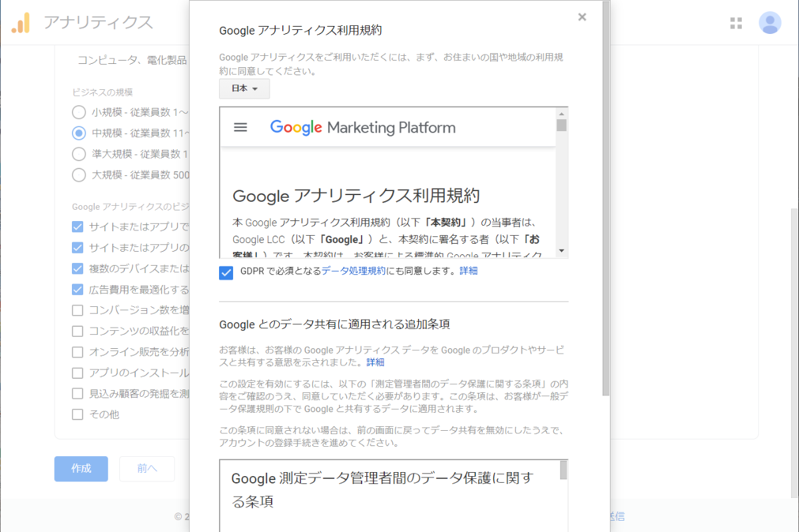799x532 pixels.
Task: Click down arrow of terms frame scrollbar
Action: point(561,251)
